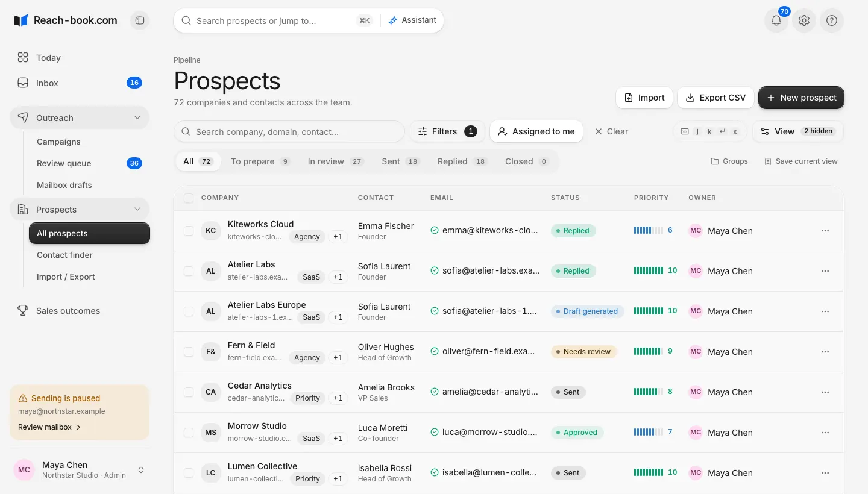Collapse the sidebar panel icon

click(140, 20)
